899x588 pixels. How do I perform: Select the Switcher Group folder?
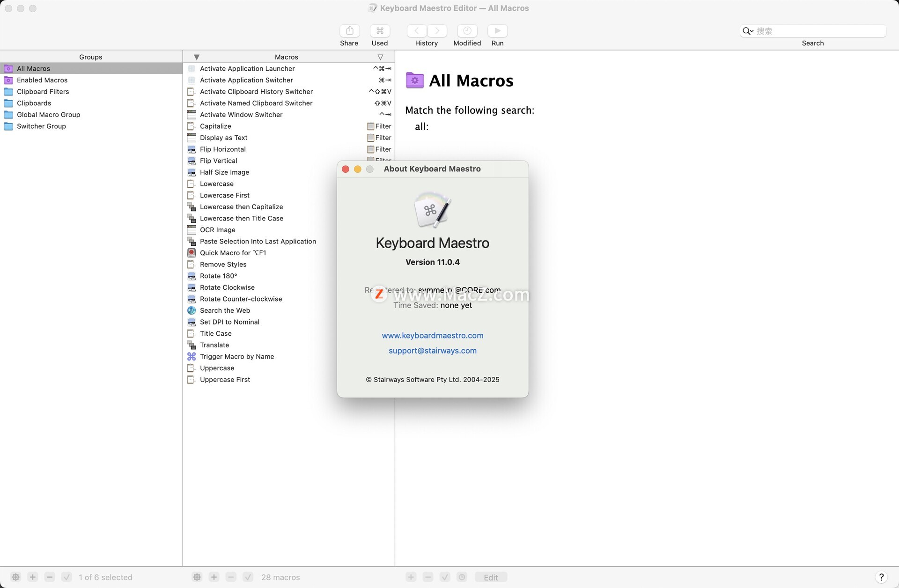click(x=91, y=126)
